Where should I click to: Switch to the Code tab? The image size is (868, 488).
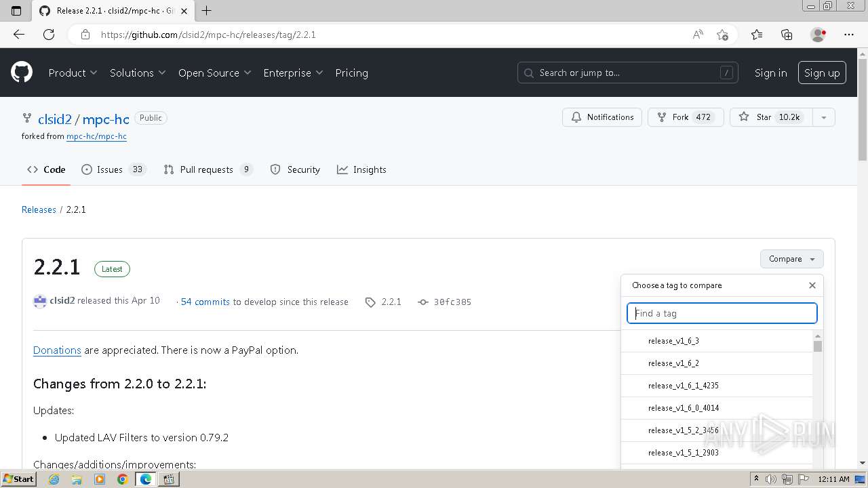(46, 169)
